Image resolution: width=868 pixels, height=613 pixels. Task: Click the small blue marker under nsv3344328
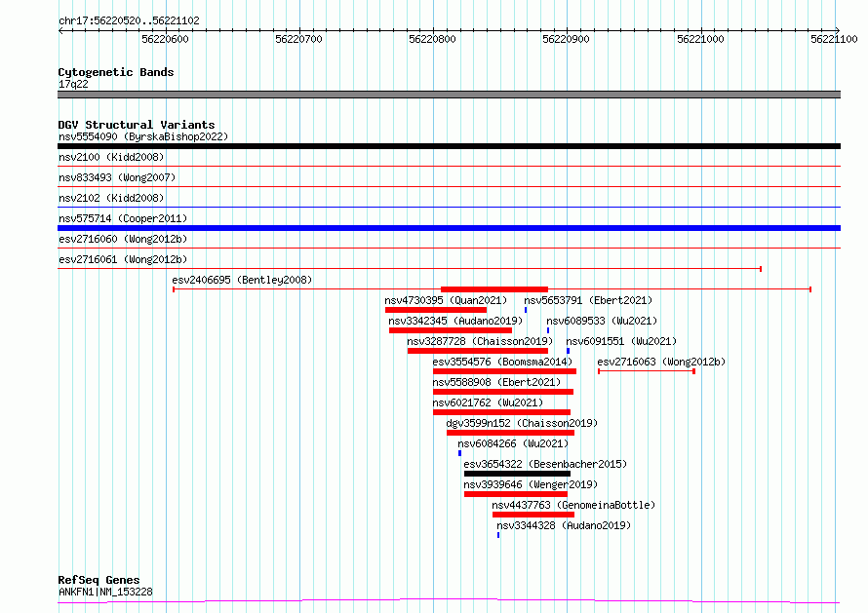(x=498, y=535)
